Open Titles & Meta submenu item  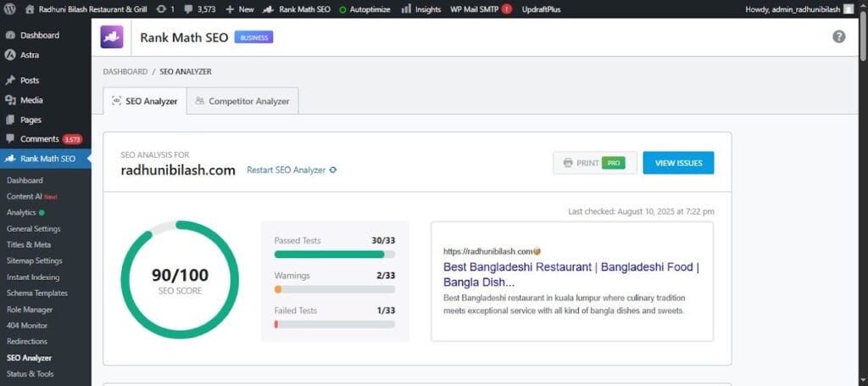29,244
